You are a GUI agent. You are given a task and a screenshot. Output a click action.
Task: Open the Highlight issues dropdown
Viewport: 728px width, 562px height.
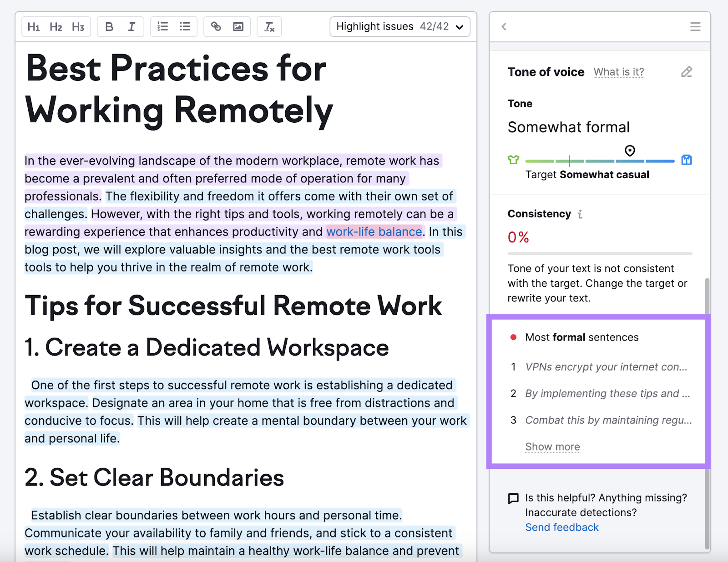(x=399, y=26)
